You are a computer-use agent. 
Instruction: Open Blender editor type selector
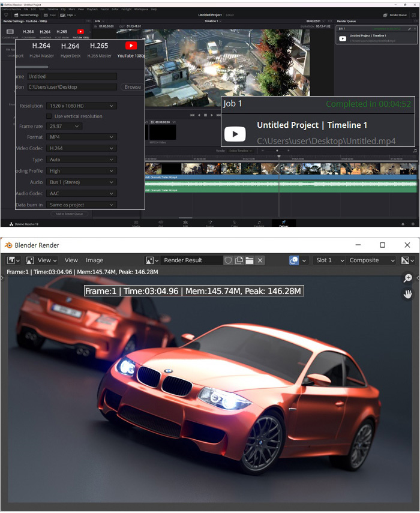13,260
